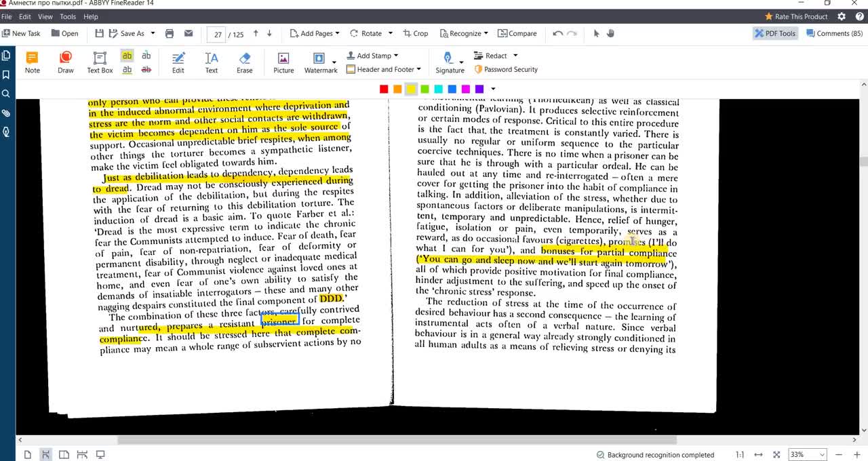Open the Header and Footer dropdown
Image resolution: width=868 pixels, height=461 pixels.
(384, 69)
